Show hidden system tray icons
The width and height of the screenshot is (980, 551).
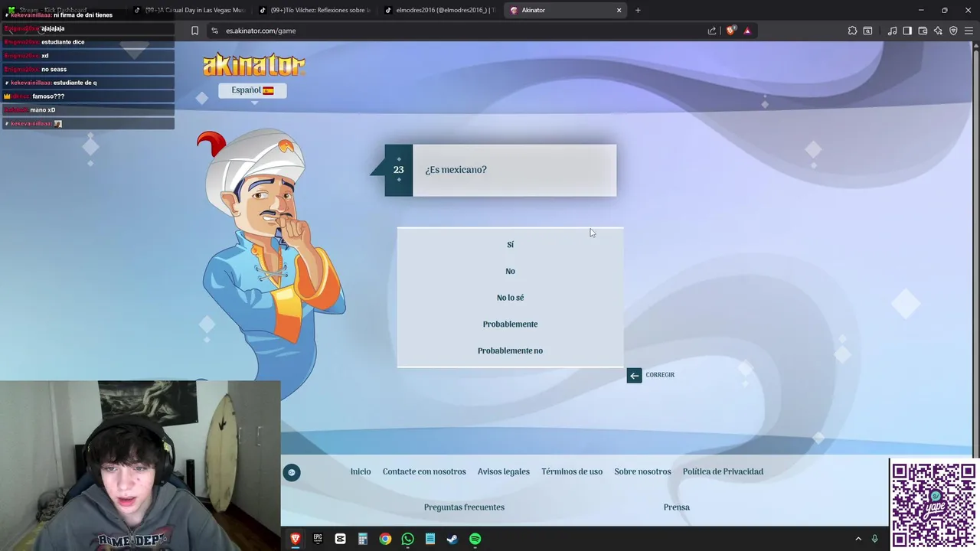858,539
